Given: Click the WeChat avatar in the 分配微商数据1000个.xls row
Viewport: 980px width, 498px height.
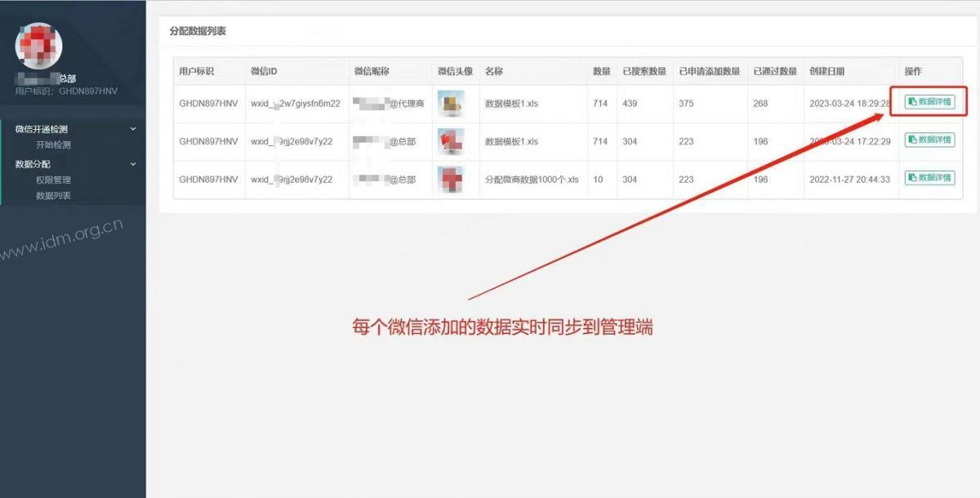Looking at the screenshot, I should (451, 179).
